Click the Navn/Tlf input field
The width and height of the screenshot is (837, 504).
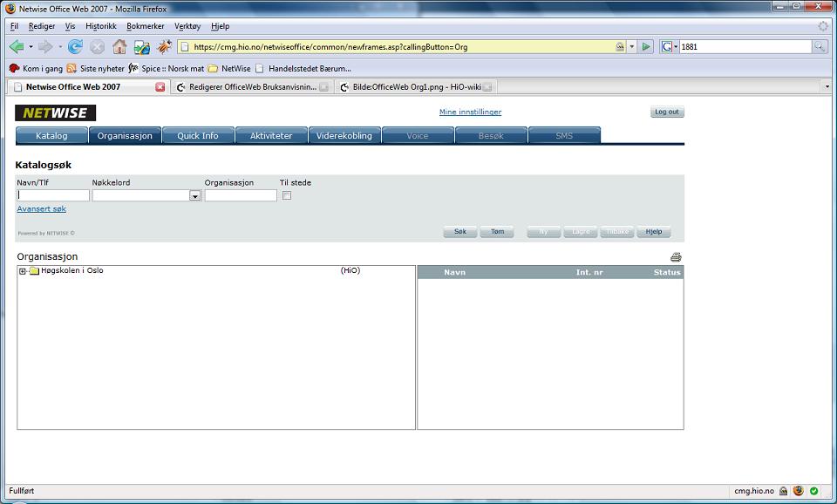click(x=53, y=195)
